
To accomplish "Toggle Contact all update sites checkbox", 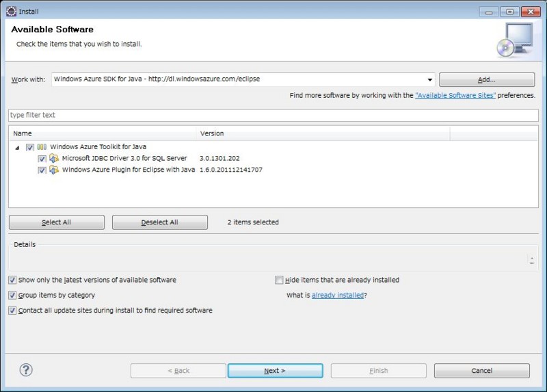I will point(12,311).
